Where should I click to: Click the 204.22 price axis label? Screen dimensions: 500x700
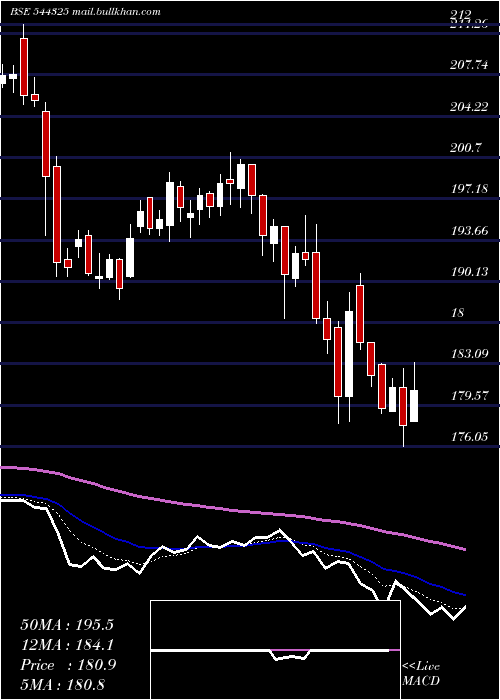[469, 107]
